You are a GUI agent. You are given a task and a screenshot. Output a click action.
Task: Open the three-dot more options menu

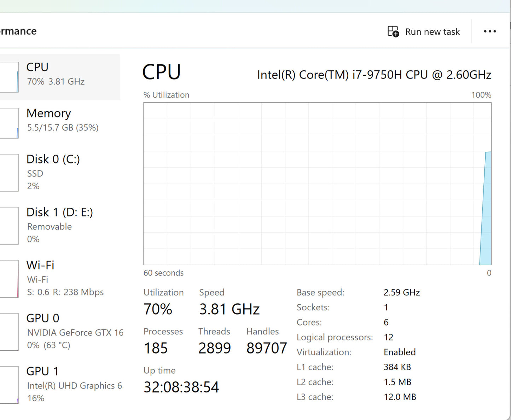pos(490,31)
